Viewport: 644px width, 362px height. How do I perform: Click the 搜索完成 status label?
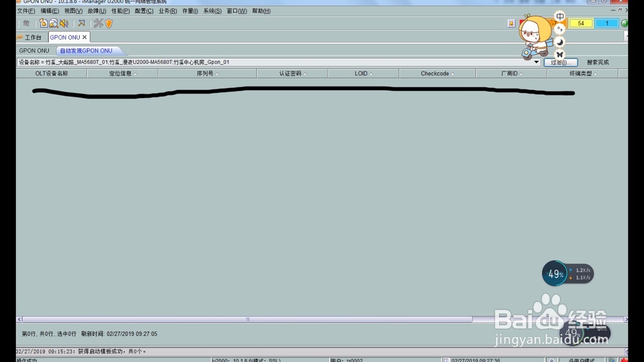click(x=598, y=62)
